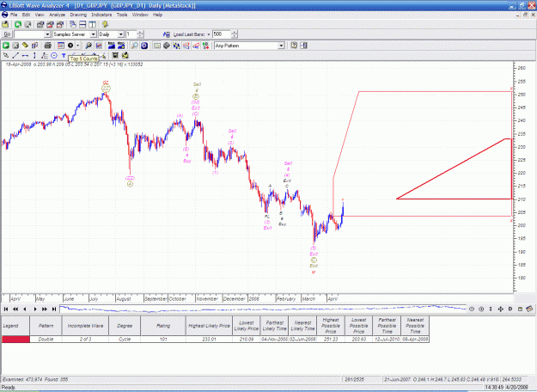Click the D icon under the chart

click(x=510, y=309)
